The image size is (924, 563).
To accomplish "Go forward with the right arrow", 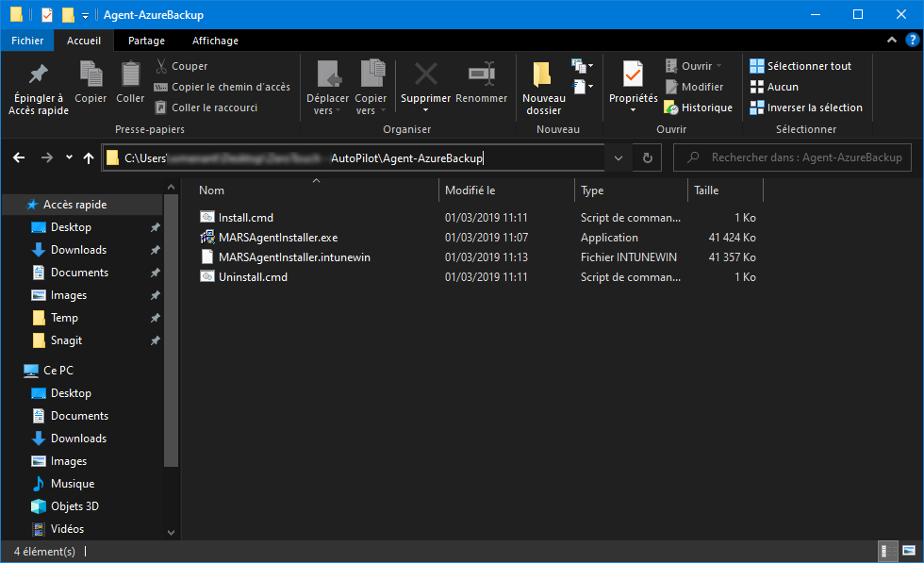I will (46, 157).
